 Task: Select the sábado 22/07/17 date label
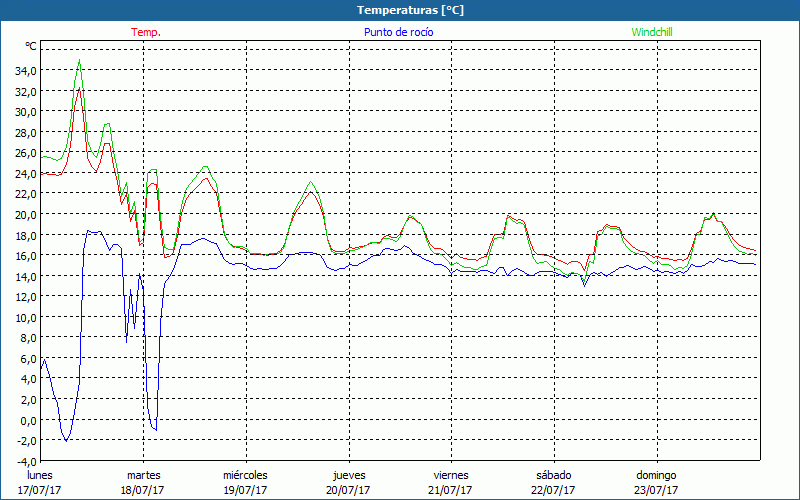[553, 482]
